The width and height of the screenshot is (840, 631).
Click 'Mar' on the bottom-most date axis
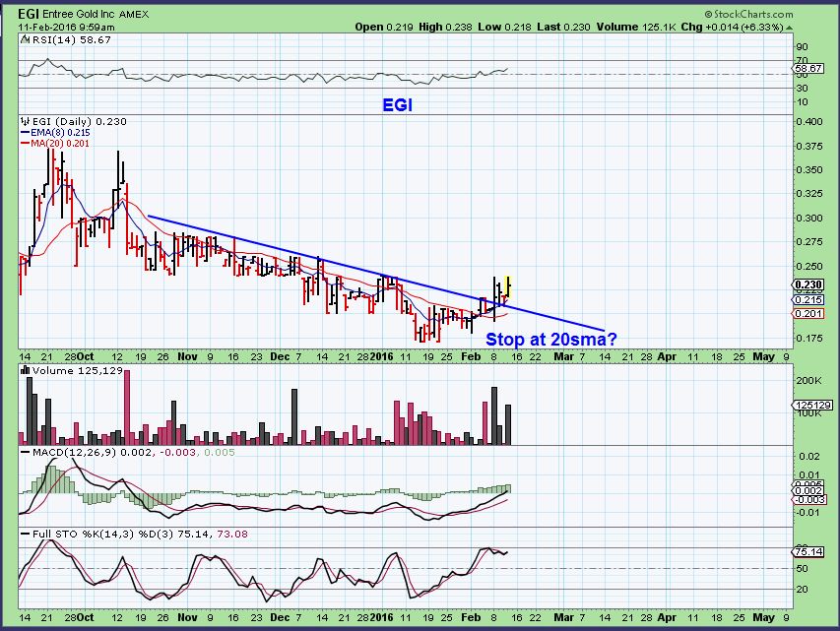pyautogui.click(x=563, y=617)
